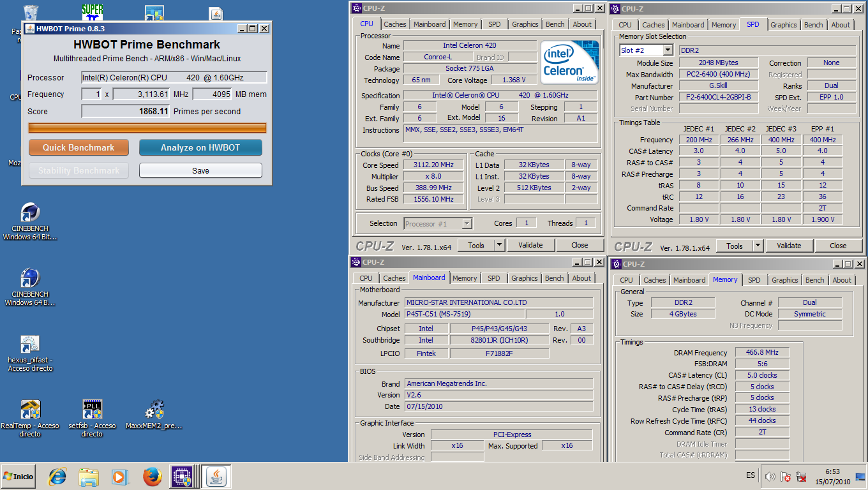Click the Processor field in HWBOT Prime
The height and width of the screenshot is (490, 868).
(174, 77)
